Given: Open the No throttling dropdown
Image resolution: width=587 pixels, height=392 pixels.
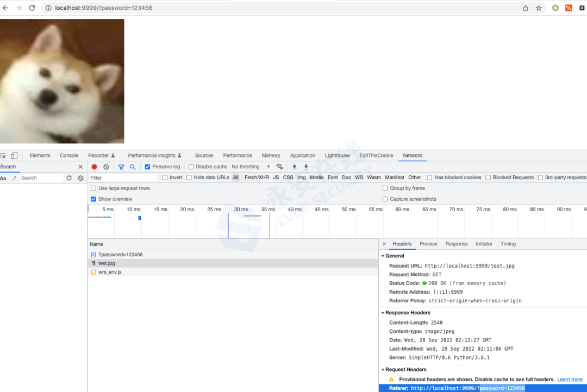Looking at the screenshot, I should coord(251,167).
